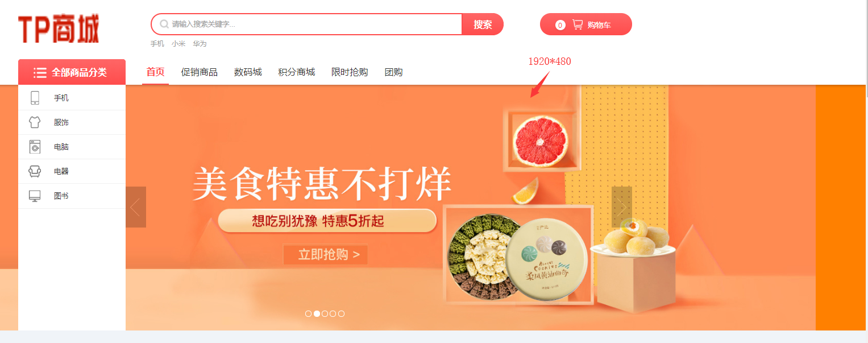Select the first carousel dot
Viewport: 868px width, 343px height.
[x=308, y=313]
